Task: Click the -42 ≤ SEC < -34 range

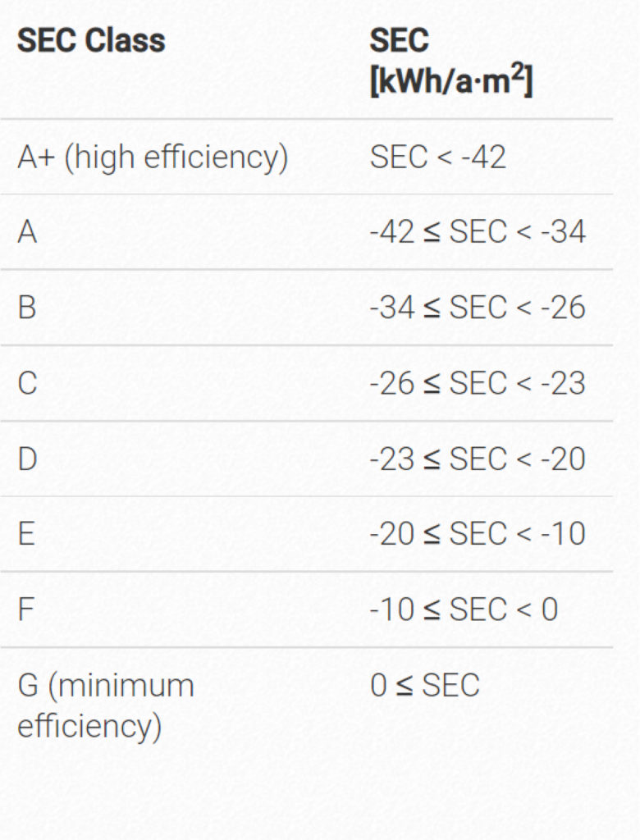Action: pos(478,232)
